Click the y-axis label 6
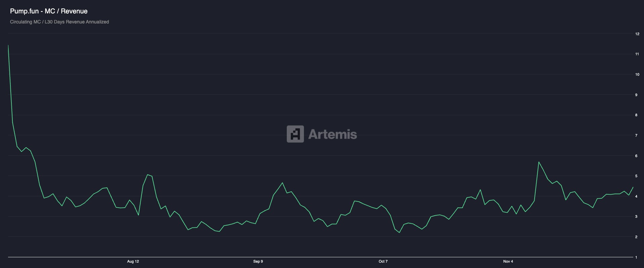The image size is (644, 268). click(636, 156)
